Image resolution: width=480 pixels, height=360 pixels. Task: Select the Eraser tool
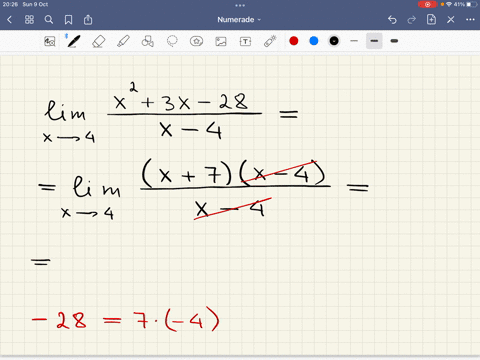pos(99,41)
